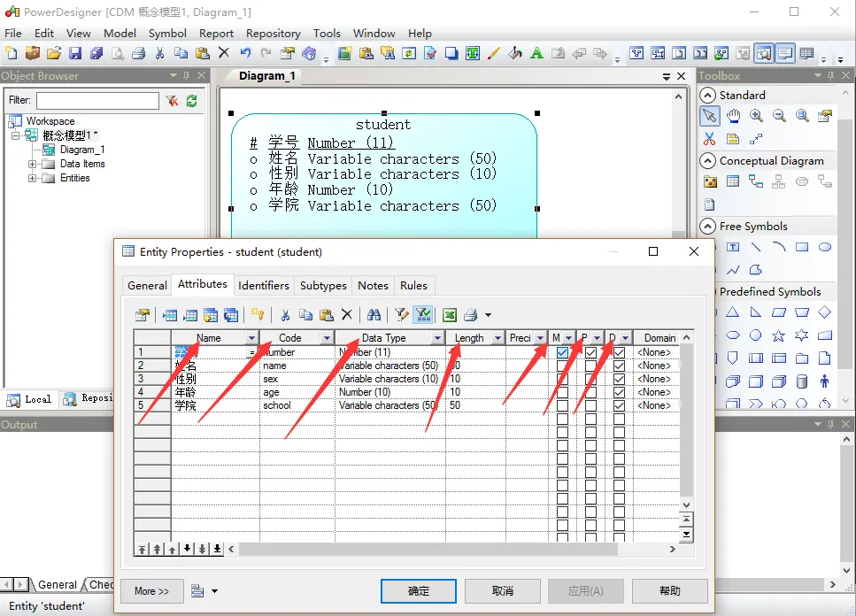856x616 pixels.
Task: Enable the M checkbox on the name row
Action: point(560,366)
